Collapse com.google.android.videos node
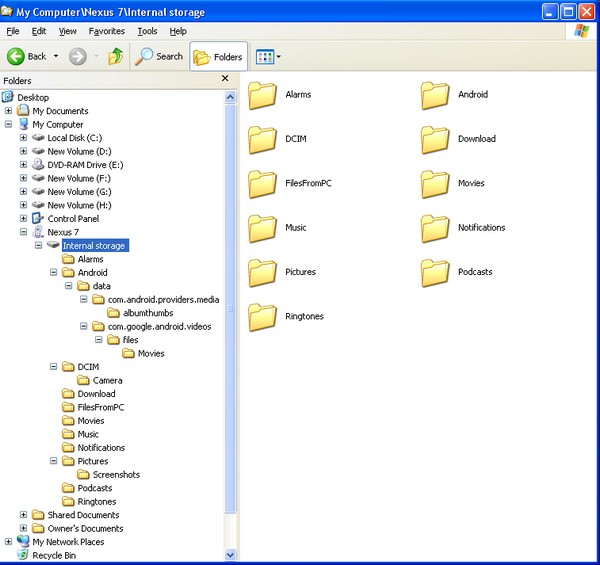600x565 pixels. pyautogui.click(x=83, y=326)
